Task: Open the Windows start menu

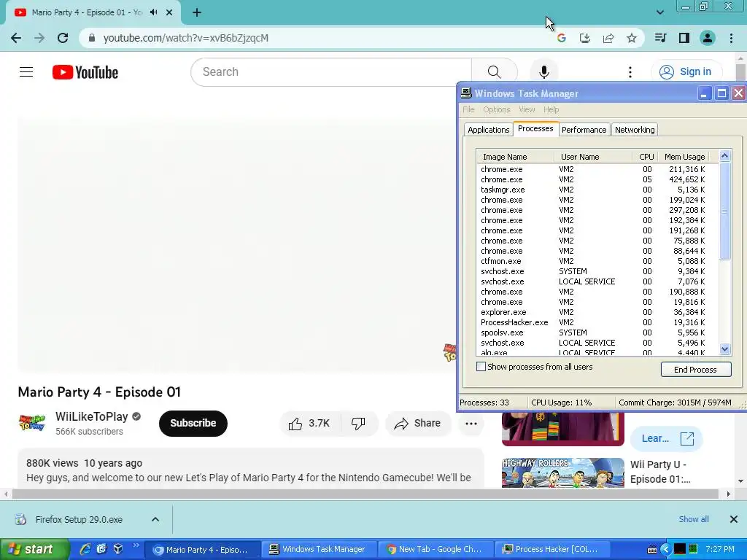Action: coord(34,550)
